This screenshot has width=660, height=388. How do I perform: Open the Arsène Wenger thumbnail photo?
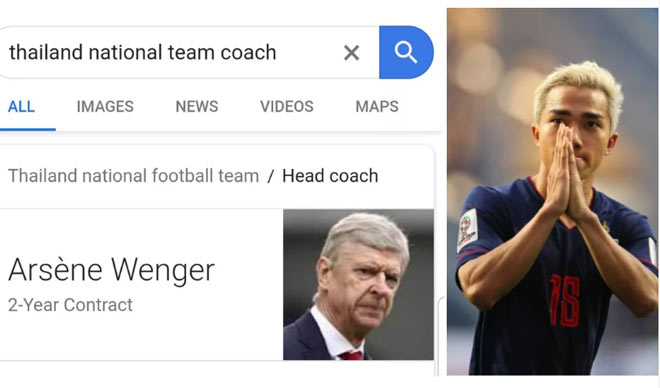(358, 284)
